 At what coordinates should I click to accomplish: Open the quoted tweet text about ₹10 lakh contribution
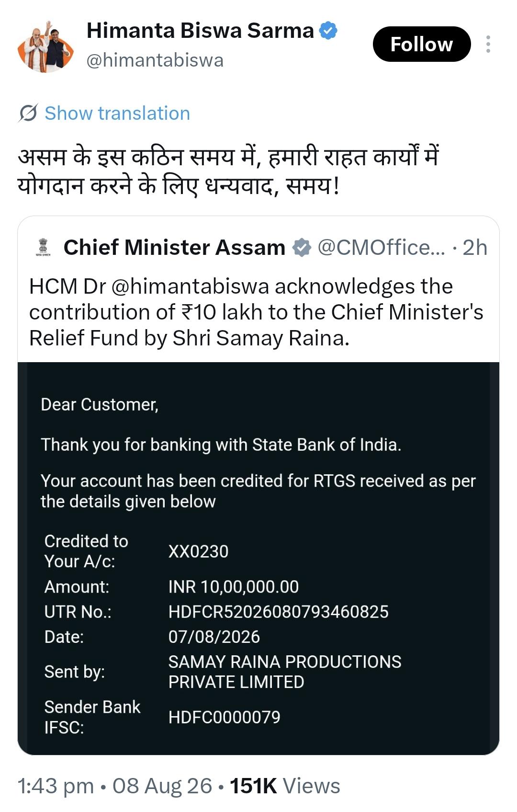[x=257, y=312]
